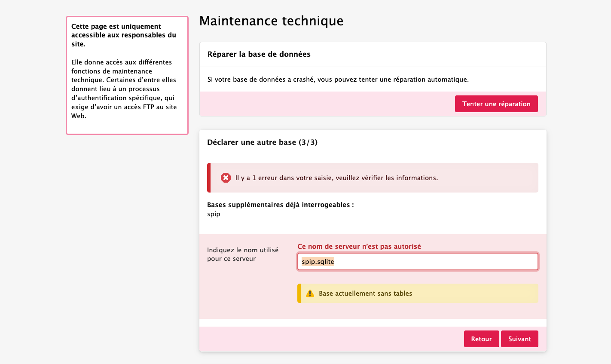Click the orange stripe of the warning notice
Image resolution: width=611 pixels, height=364 pixels.
299,294
